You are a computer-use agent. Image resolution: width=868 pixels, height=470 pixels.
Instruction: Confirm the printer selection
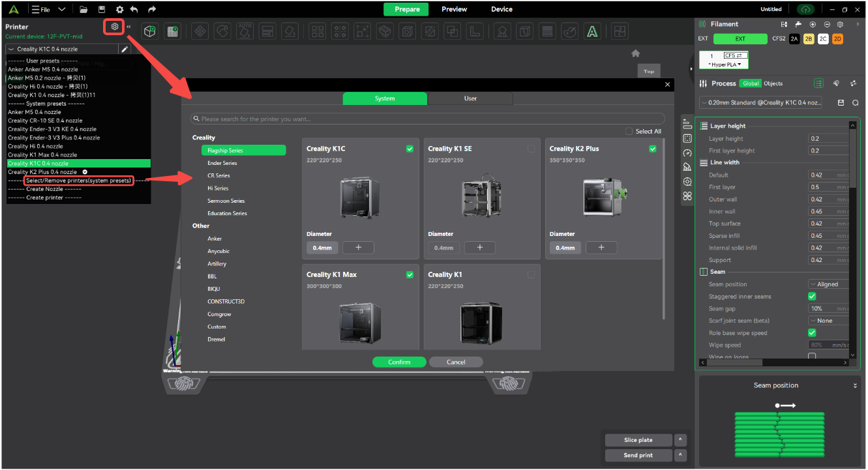coord(399,362)
